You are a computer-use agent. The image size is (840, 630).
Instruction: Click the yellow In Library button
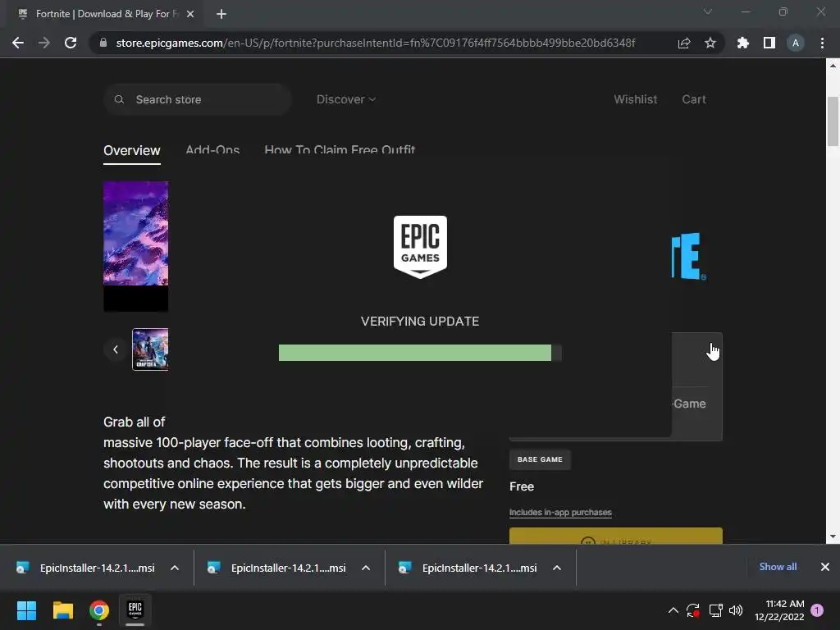pos(615,536)
